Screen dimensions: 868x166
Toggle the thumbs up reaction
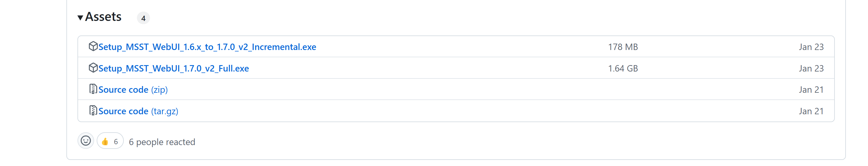pos(110,142)
